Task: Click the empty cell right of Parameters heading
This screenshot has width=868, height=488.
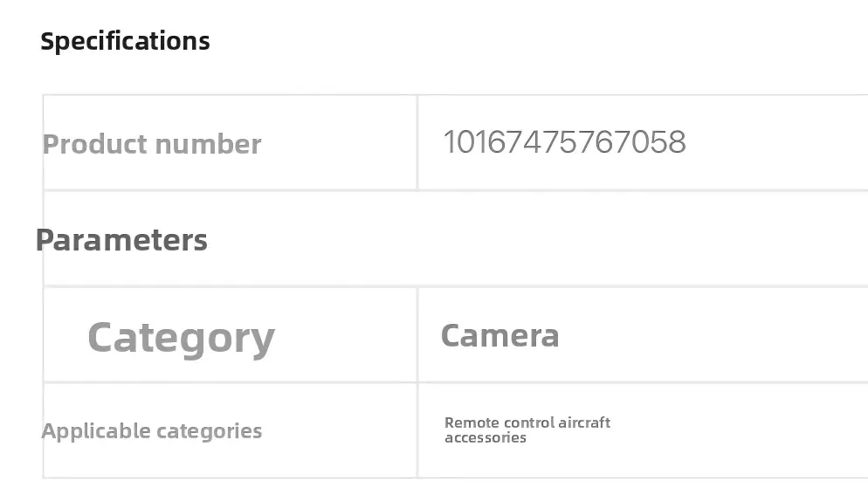Action: 611,238
